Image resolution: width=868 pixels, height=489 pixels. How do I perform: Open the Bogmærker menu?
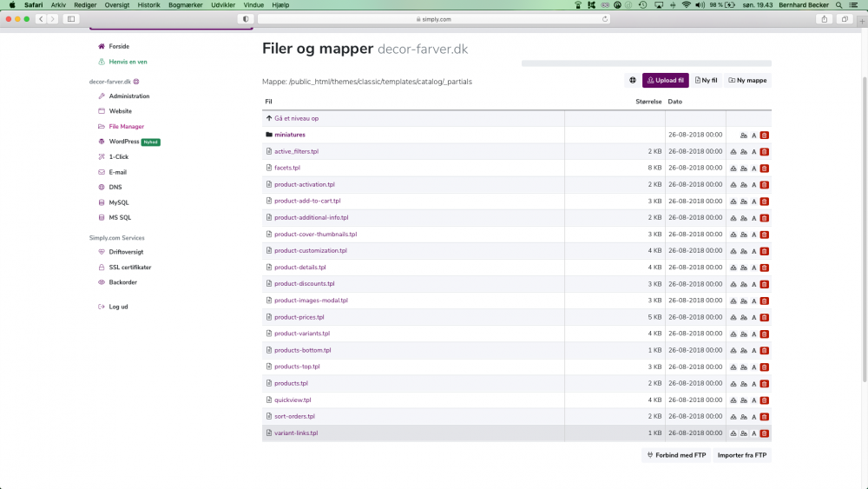(186, 5)
